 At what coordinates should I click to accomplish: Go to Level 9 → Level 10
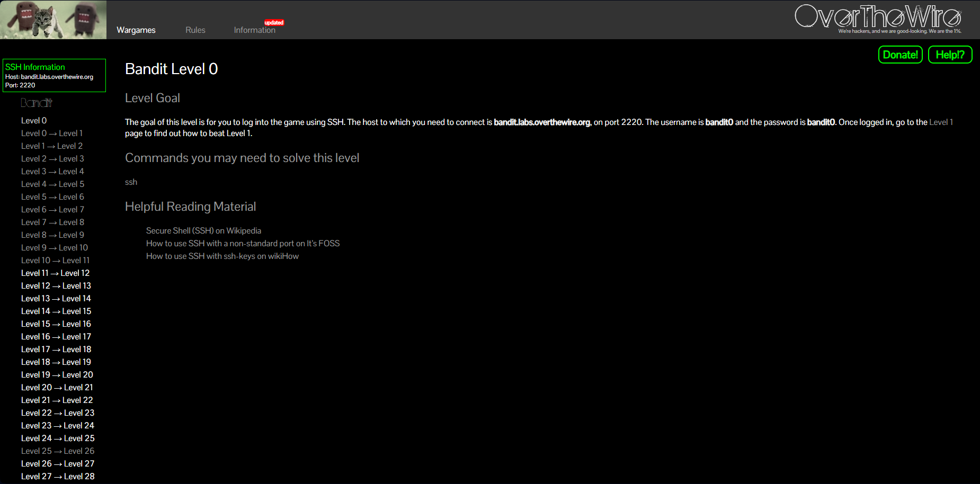(55, 248)
